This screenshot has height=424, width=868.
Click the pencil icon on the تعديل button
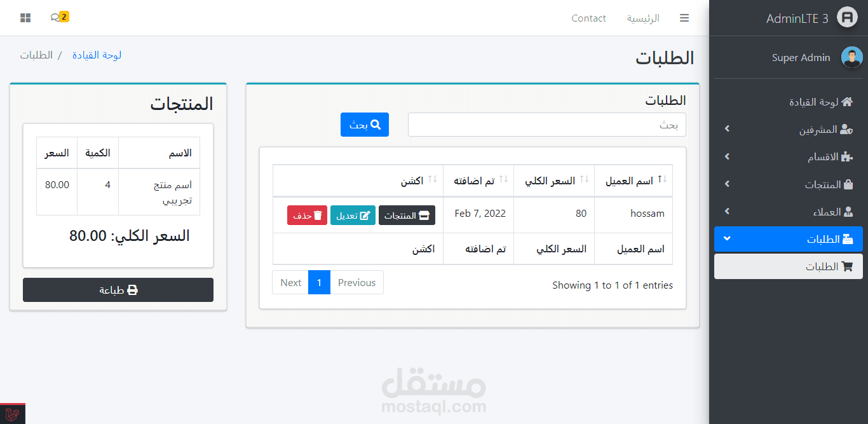pos(367,215)
